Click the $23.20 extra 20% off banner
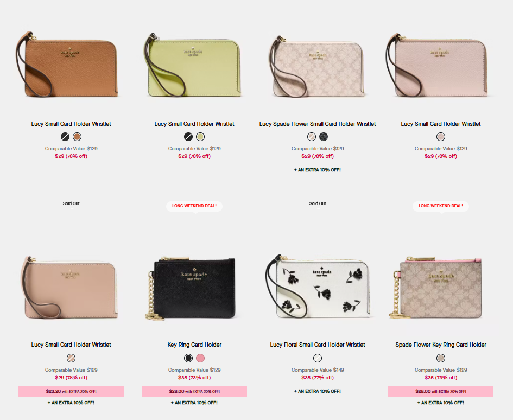The image size is (513, 420). pyautogui.click(x=71, y=392)
